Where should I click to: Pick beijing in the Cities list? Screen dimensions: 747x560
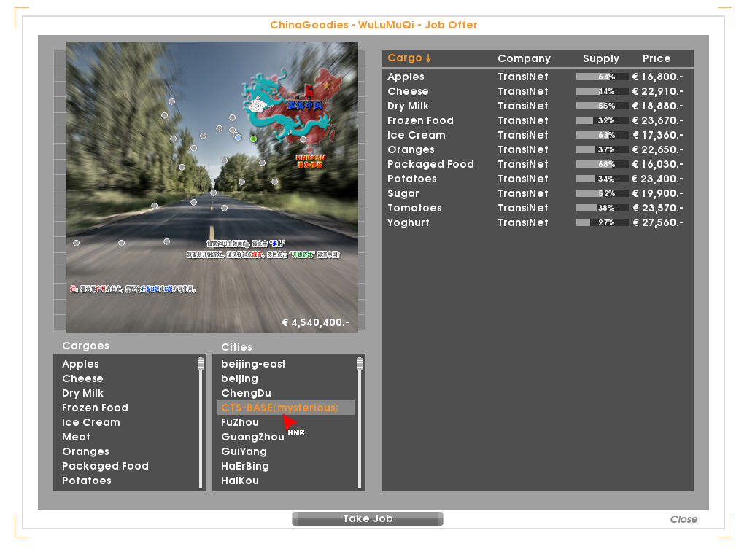(x=239, y=379)
